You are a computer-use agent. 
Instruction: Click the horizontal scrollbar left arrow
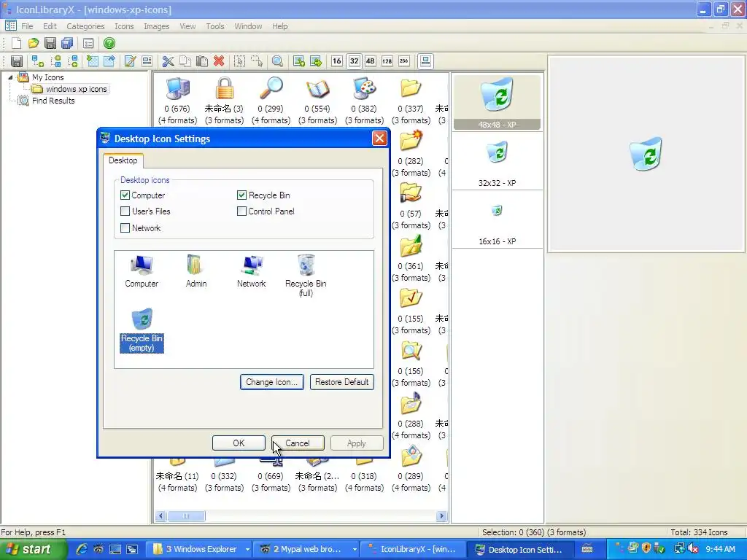pos(160,516)
